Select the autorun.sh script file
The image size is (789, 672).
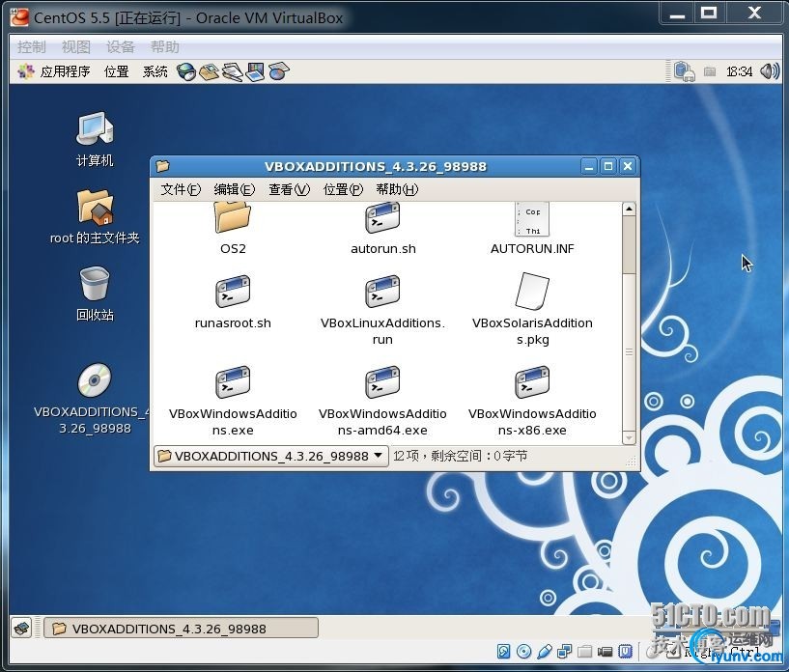383,229
